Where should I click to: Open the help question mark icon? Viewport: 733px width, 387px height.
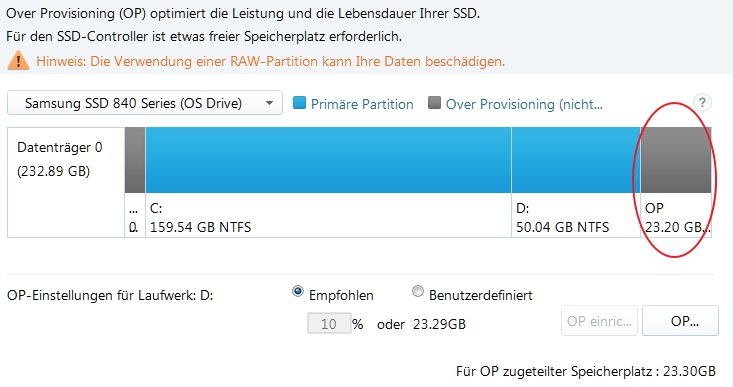[x=702, y=102]
